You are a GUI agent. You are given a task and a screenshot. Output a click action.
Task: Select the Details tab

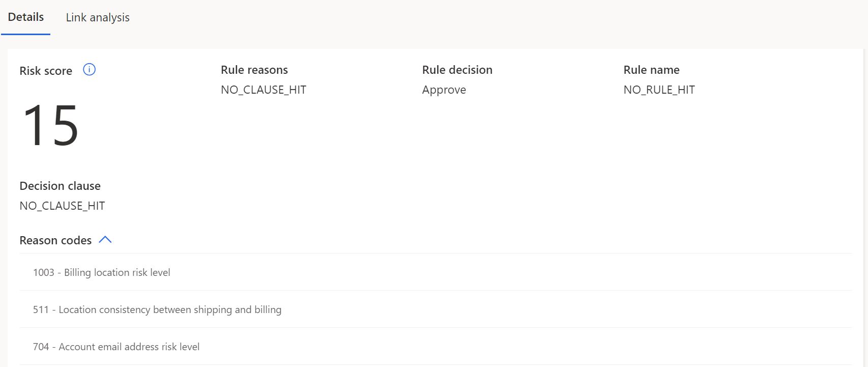(26, 17)
